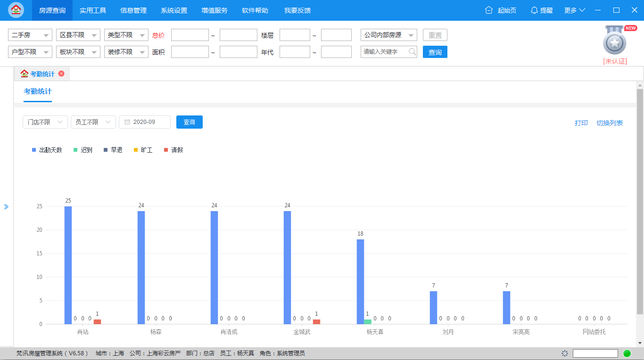The image size is (644, 360).
Task: Click the keyword search magnifier icon
Action: pyautogui.click(x=412, y=52)
